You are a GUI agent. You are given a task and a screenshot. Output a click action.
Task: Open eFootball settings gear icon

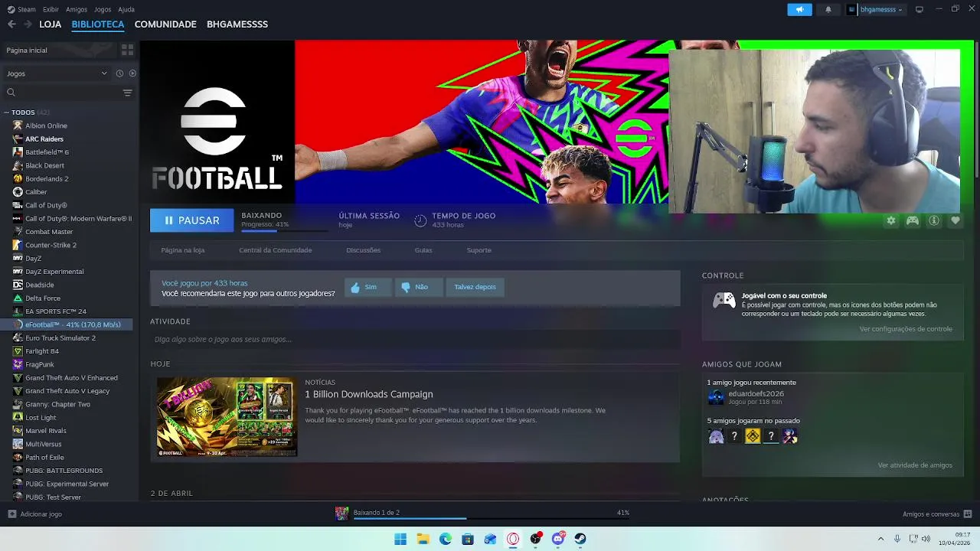pyautogui.click(x=890, y=220)
